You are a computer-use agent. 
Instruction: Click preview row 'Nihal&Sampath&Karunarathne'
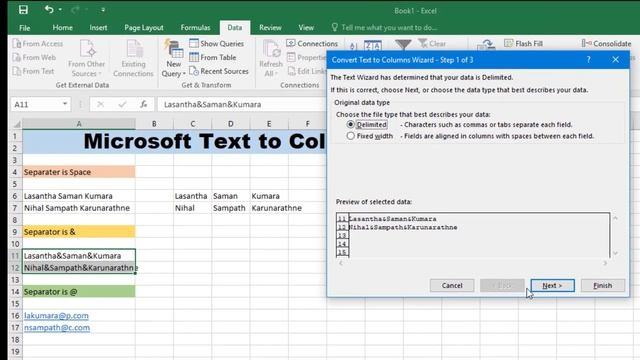pos(403,227)
